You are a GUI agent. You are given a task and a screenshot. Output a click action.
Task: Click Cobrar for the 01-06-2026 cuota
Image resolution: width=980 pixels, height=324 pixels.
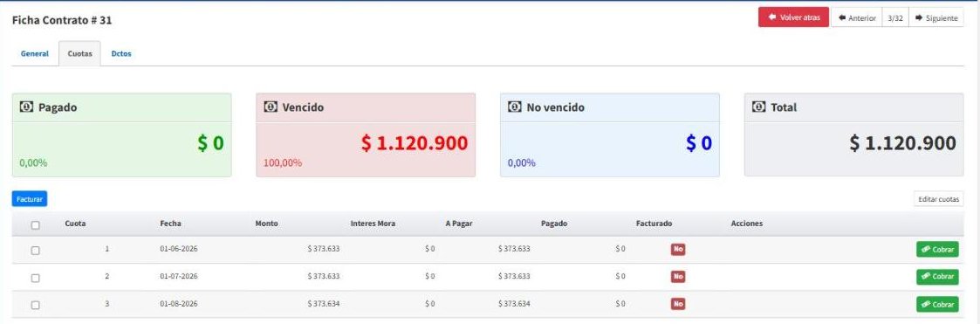coord(937,249)
